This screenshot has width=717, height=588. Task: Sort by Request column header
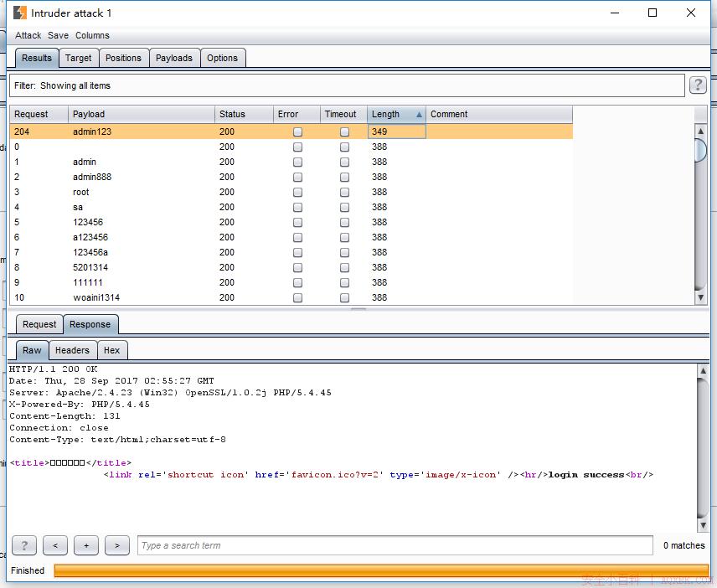point(39,114)
